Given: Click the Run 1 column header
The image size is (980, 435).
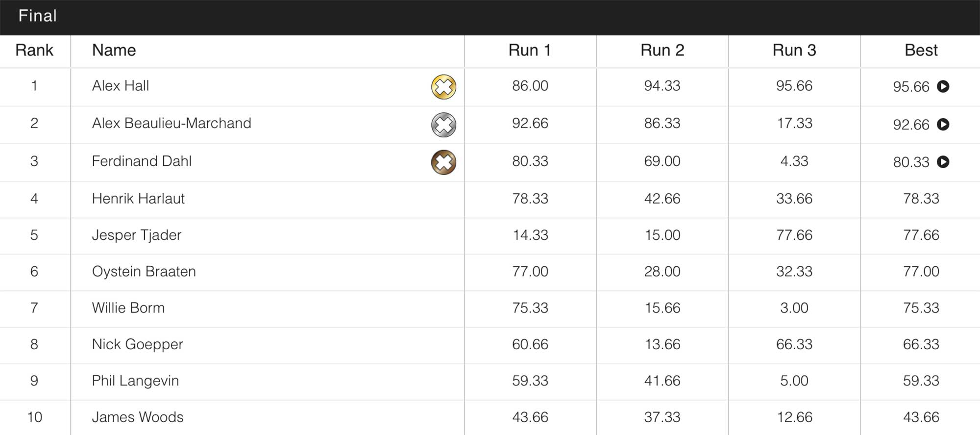Looking at the screenshot, I should tap(530, 50).
